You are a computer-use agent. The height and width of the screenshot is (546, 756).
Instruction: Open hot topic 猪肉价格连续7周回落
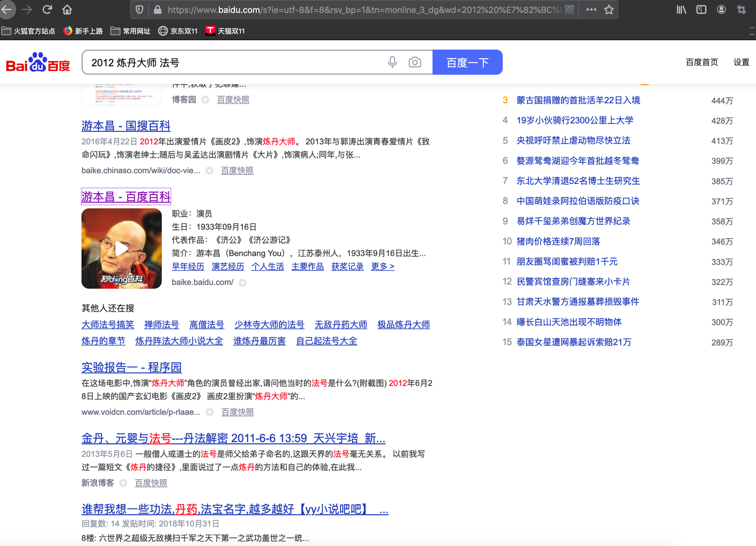(x=558, y=241)
